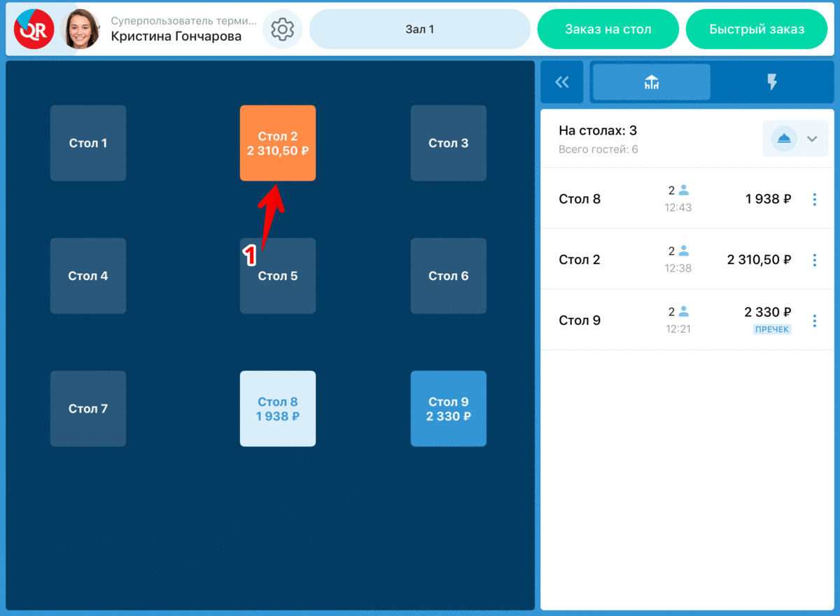This screenshot has width=840, height=616.
Task: Click time 12:43 in Стол 8 row
Action: [678, 207]
